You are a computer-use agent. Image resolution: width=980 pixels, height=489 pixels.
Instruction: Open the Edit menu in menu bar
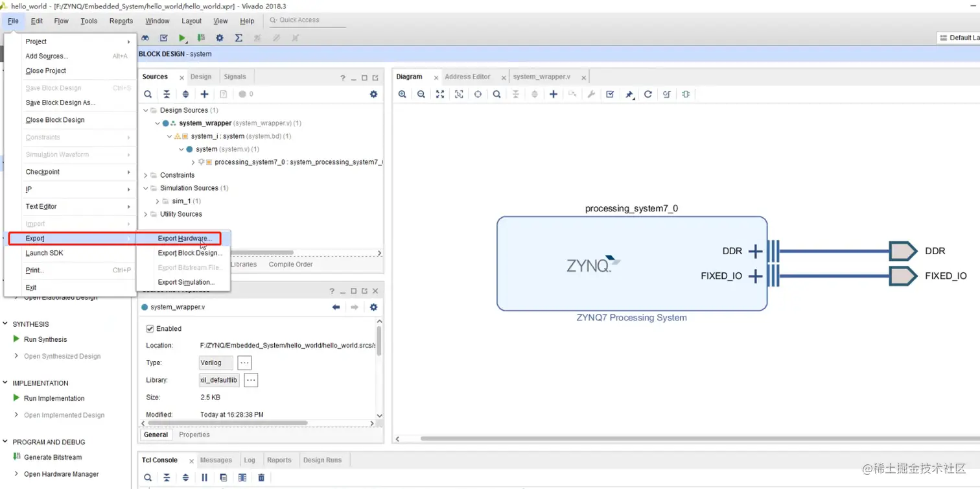click(37, 21)
